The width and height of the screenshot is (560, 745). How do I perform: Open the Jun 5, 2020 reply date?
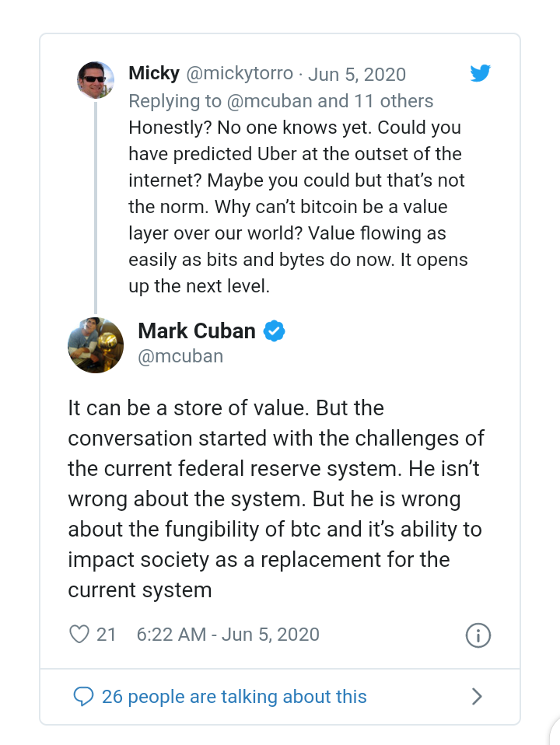pyautogui.click(x=357, y=75)
